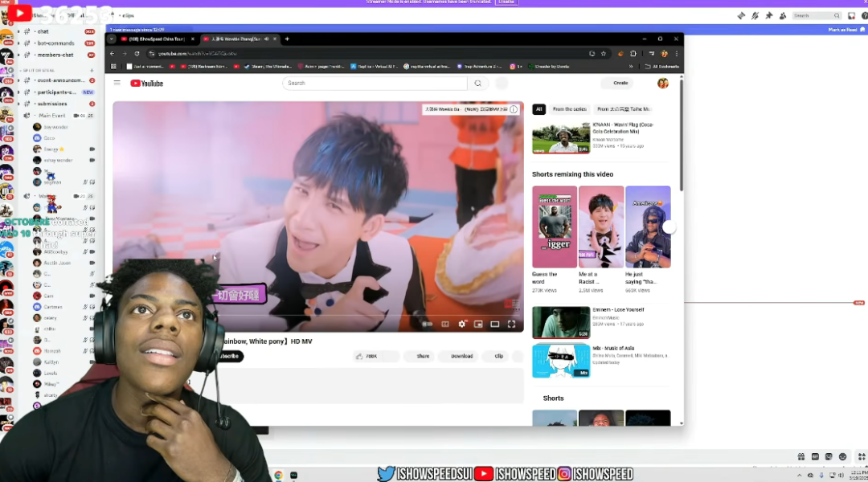This screenshot has width=868, height=482.
Task: Select the All filter chip
Action: pyautogui.click(x=538, y=109)
